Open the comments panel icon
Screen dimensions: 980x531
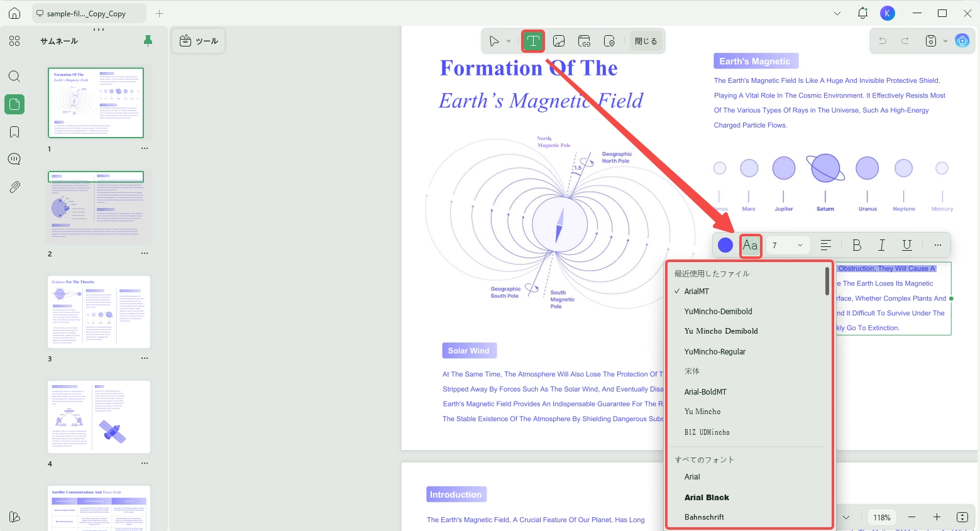tap(14, 159)
